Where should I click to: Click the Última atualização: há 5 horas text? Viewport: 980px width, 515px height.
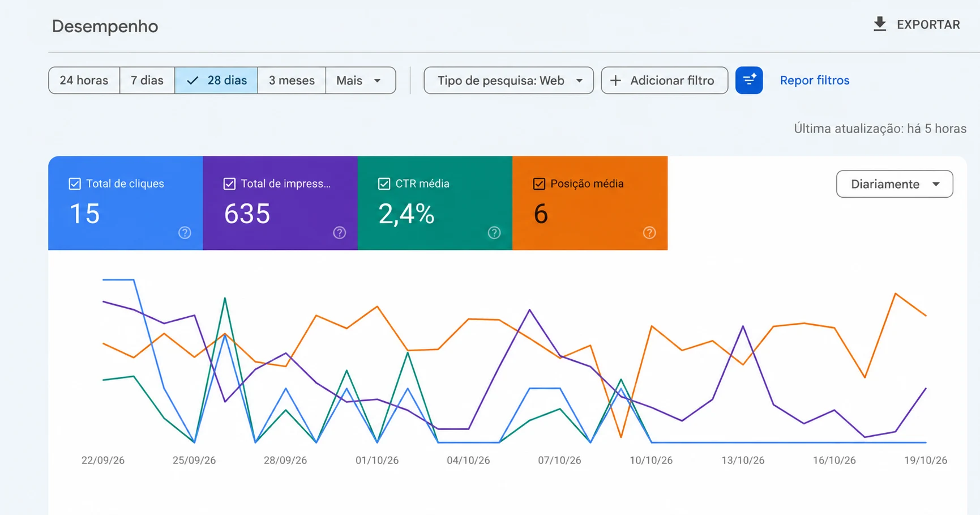pyautogui.click(x=880, y=129)
